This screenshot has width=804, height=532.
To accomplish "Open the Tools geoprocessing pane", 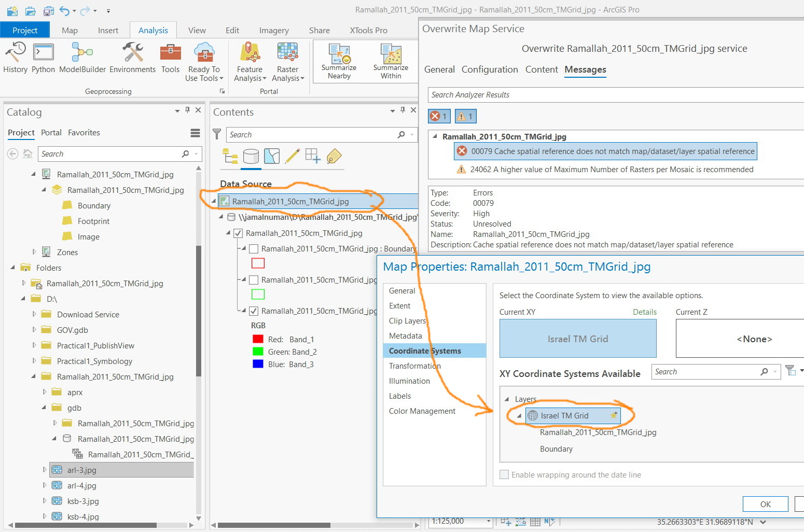I will (x=170, y=58).
